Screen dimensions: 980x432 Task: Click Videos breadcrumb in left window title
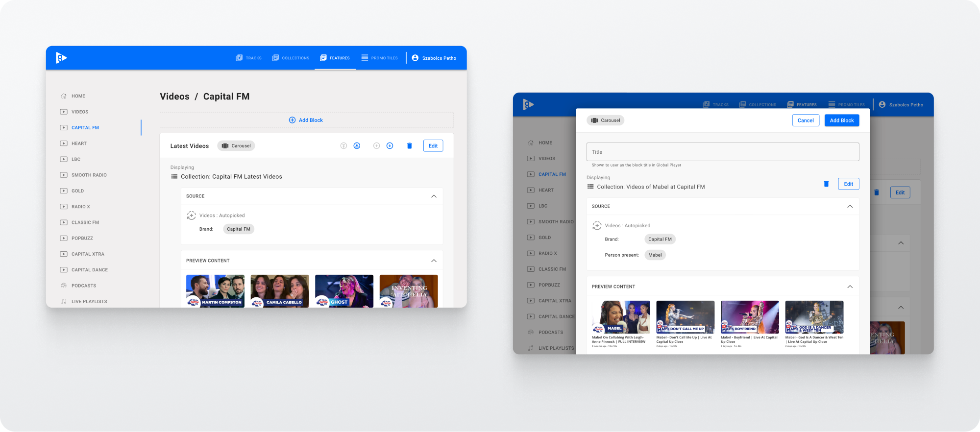(x=174, y=96)
